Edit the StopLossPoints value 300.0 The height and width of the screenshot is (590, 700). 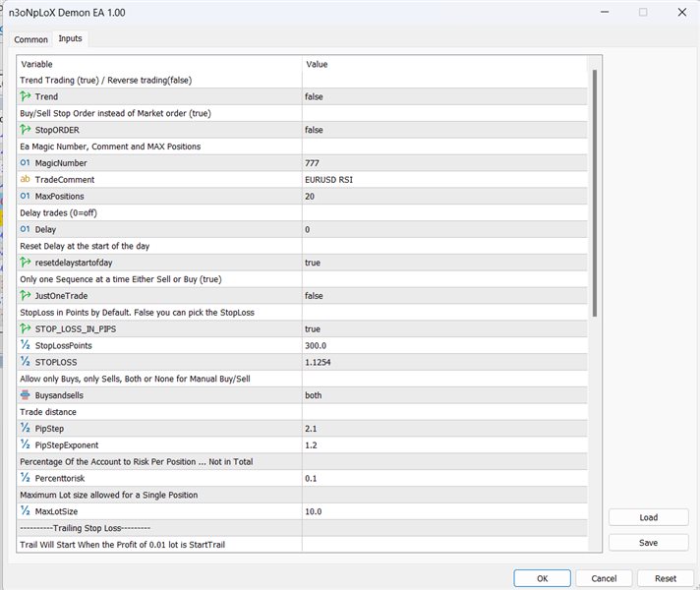tap(444, 345)
